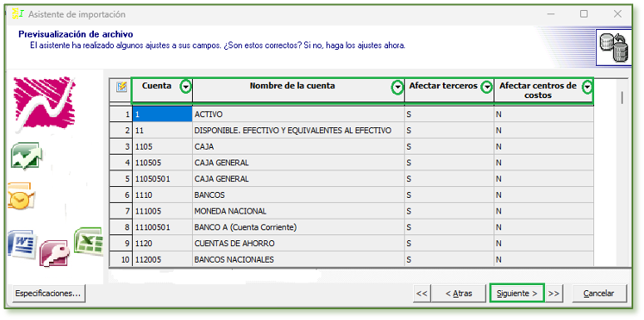Select the CAJA GENERAL cell in row 4
This screenshot has height=320, width=644.
(x=298, y=163)
